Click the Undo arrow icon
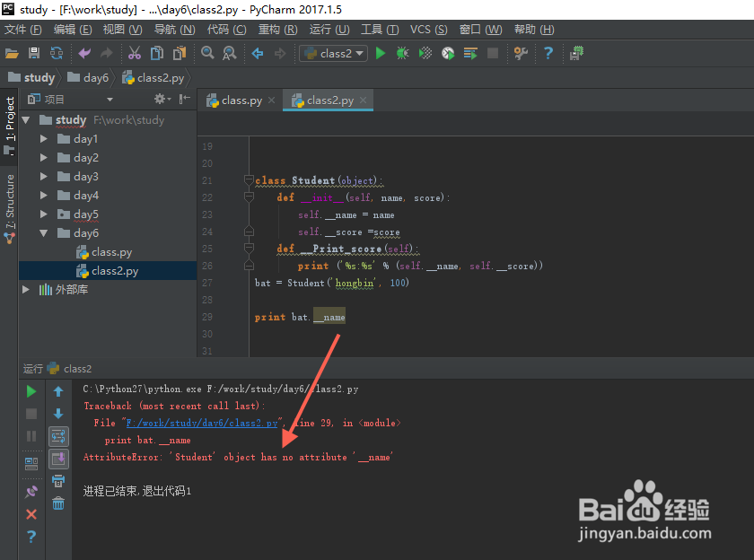 [84, 53]
